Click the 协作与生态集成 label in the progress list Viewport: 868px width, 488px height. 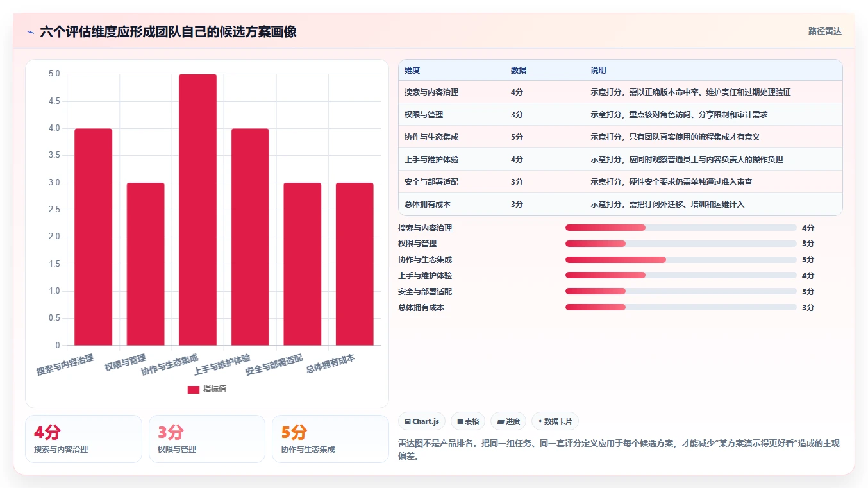tap(425, 260)
